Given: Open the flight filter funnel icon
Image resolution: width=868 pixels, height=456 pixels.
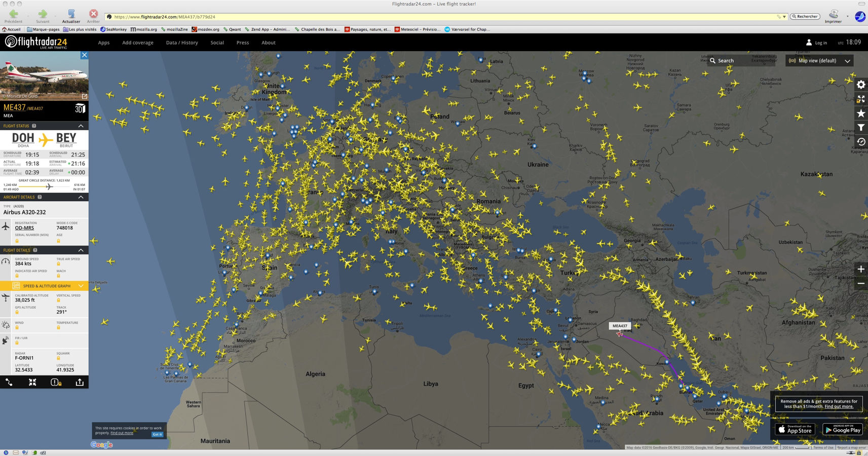Looking at the screenshot, I should click(x=861, y=127).
